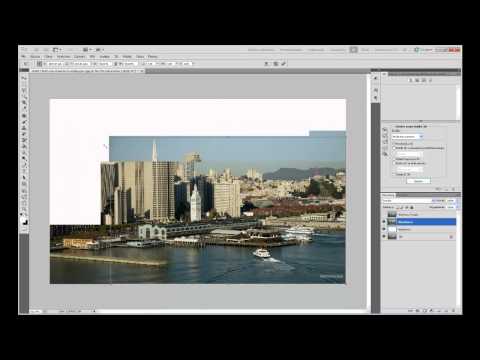The height and width of the screenshot is (360, 480).
Task: Click the Ps logo in the menu bar
Action: pyautogui.click(x=24, y=50)
